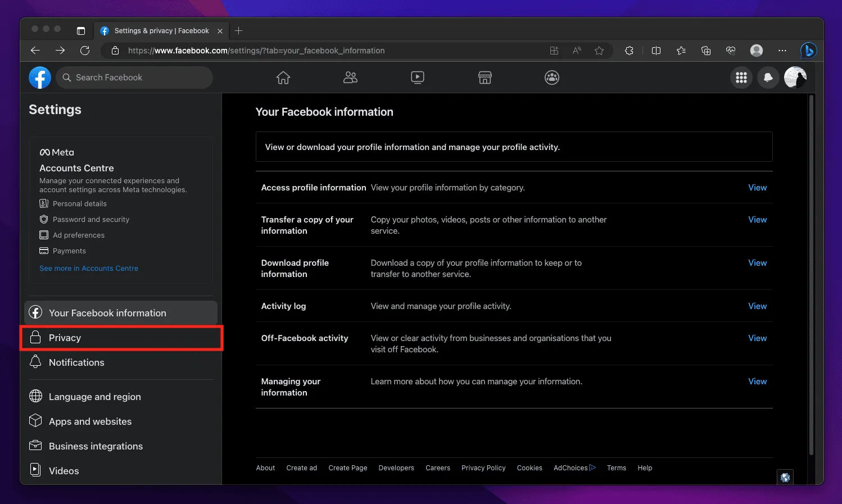Select Privacy in settings sidebar
The image size is (842, 504).
pos(121,338)
